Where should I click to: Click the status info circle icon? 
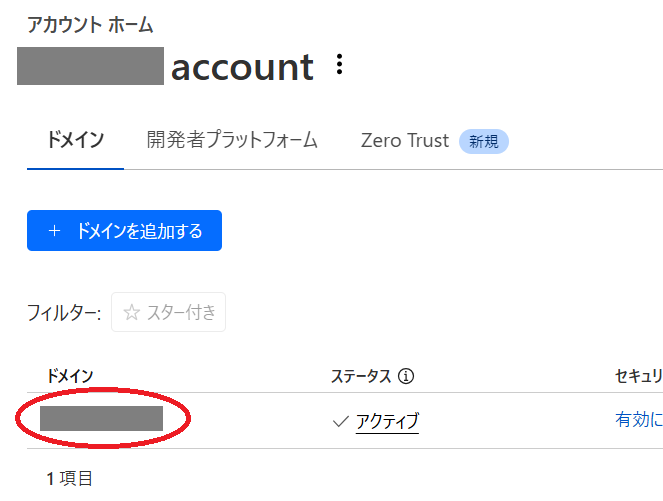[x=406, y=376]
